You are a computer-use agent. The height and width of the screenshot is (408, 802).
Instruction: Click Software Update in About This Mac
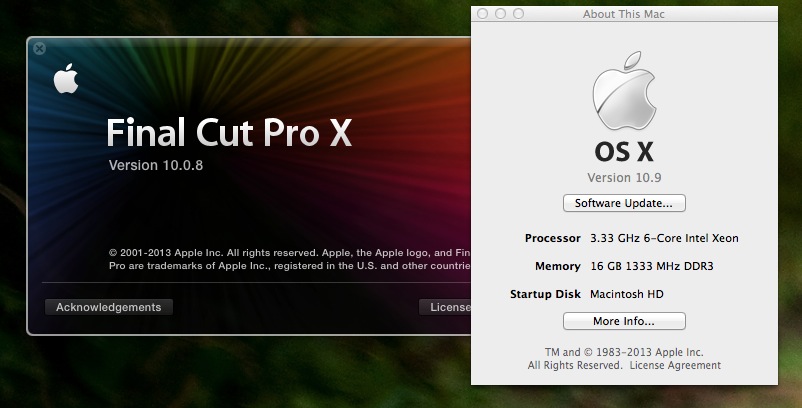624,203
